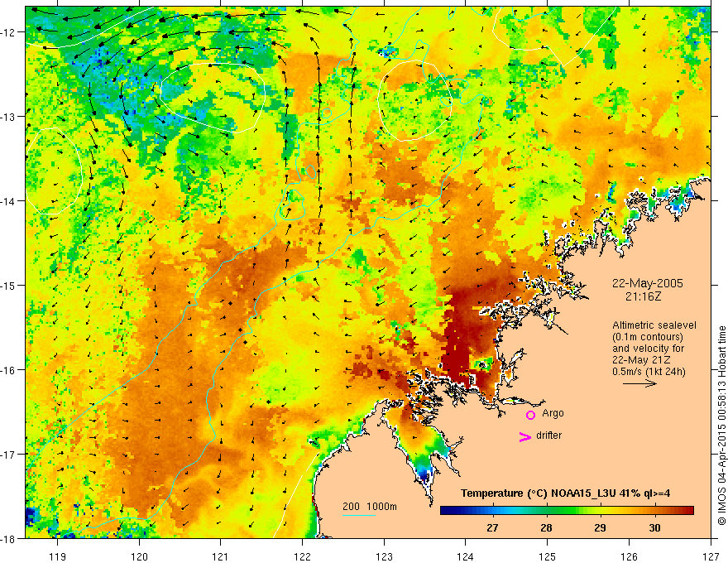Screen dimensions: 728x563
Task: Click the latitude axis label -16
Action: click(9, 370)
